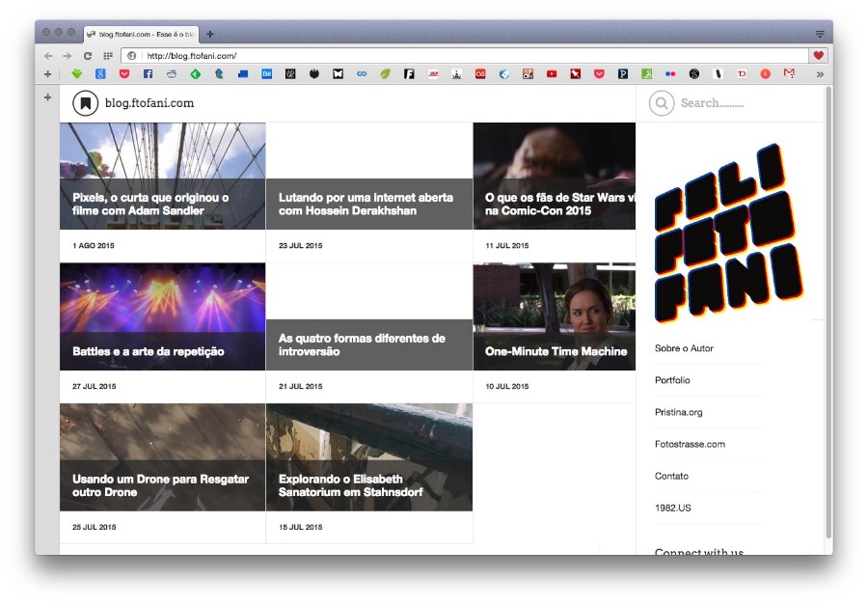868x605 pixels.
Task: Click the Facebook bookmark icon
Action: (x=148, y=73)
